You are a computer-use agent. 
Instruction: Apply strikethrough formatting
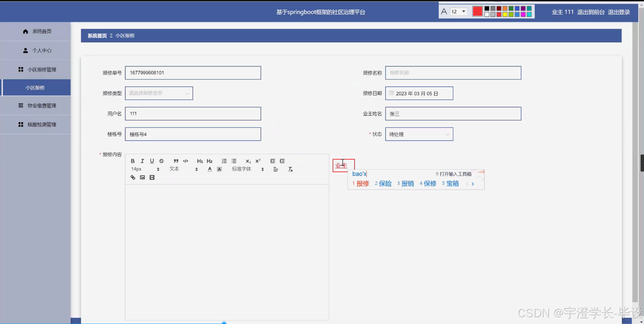(x=161, y=161)
